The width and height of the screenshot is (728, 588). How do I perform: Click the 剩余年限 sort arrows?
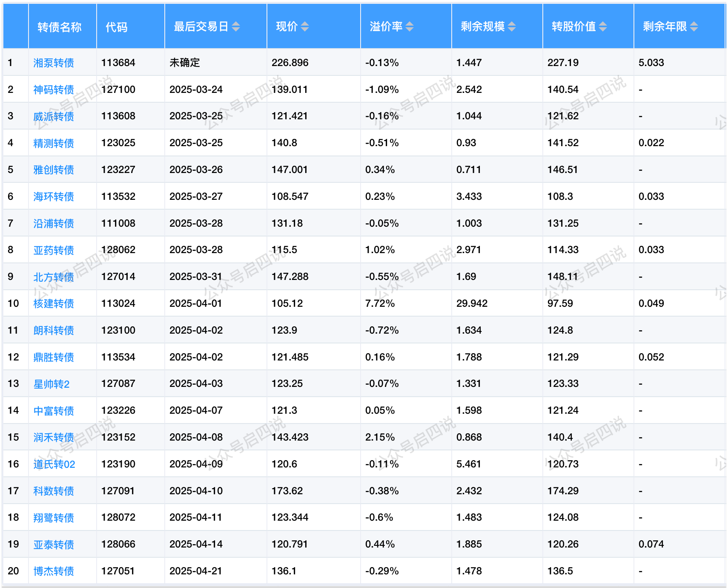tap(694, 27)
